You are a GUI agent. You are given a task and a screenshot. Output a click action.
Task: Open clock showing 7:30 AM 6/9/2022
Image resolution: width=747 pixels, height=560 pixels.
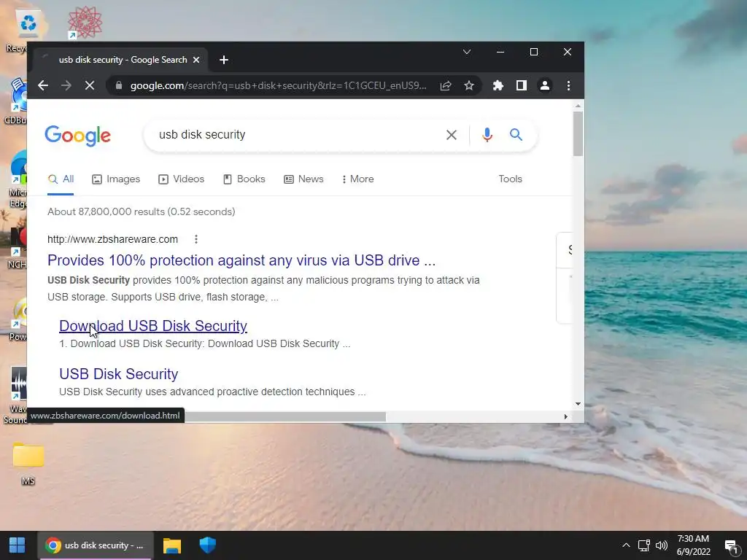tap(693, 545)
